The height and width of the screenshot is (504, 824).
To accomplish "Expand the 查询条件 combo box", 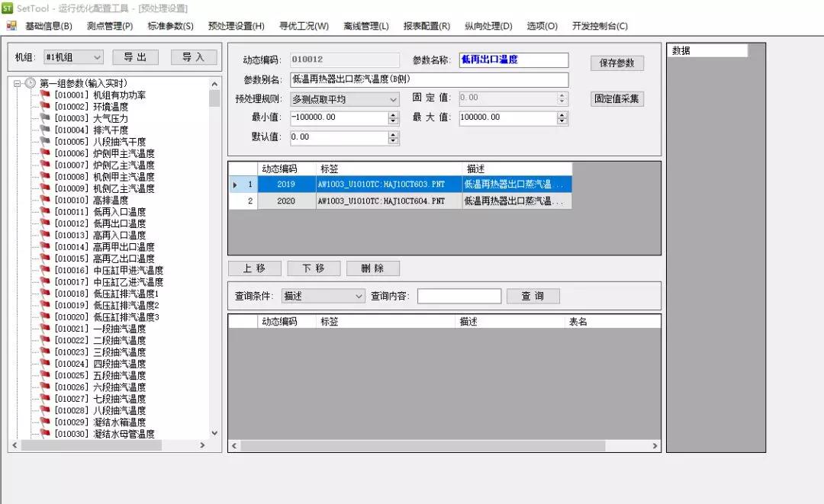I will pos(359,296).
